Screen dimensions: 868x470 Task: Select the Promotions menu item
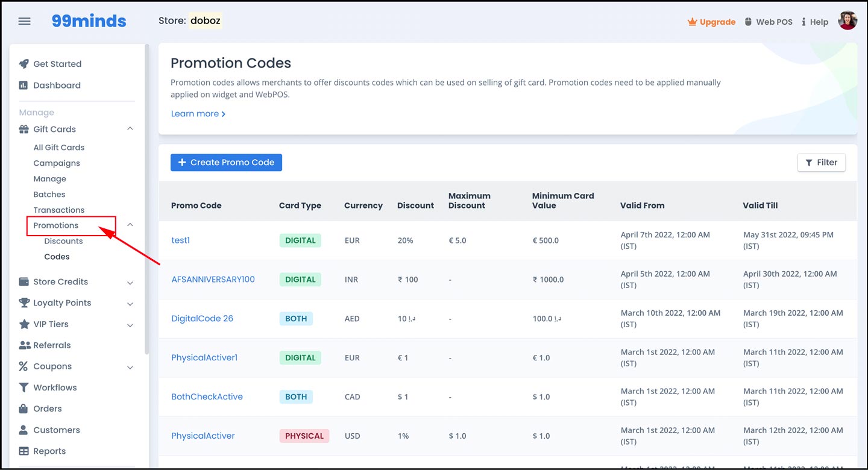click(x=55, y=225)
